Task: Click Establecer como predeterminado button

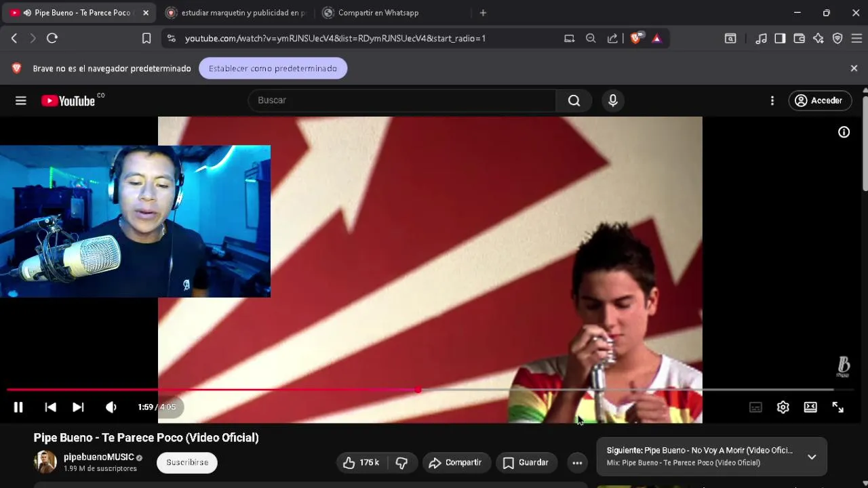Action: [273, 68]
